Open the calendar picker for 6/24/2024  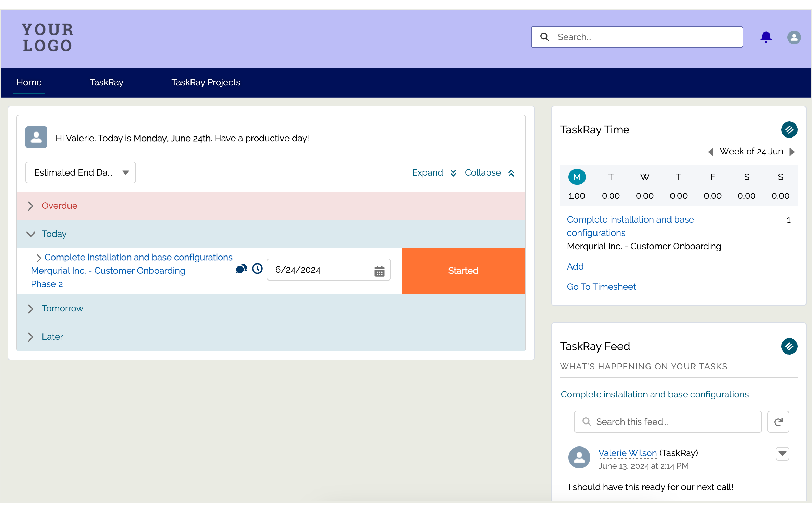point(379,271)
